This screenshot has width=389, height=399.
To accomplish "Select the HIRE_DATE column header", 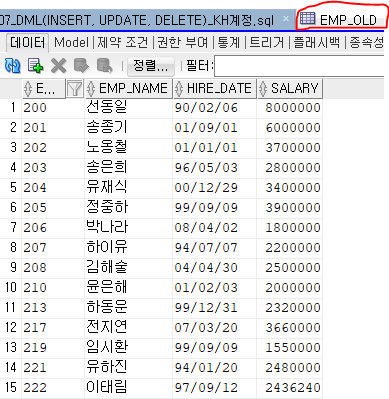I will tap(215, 89).
